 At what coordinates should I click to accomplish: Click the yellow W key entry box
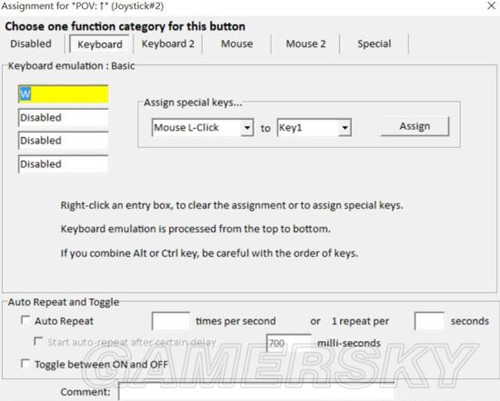point(63,94)
